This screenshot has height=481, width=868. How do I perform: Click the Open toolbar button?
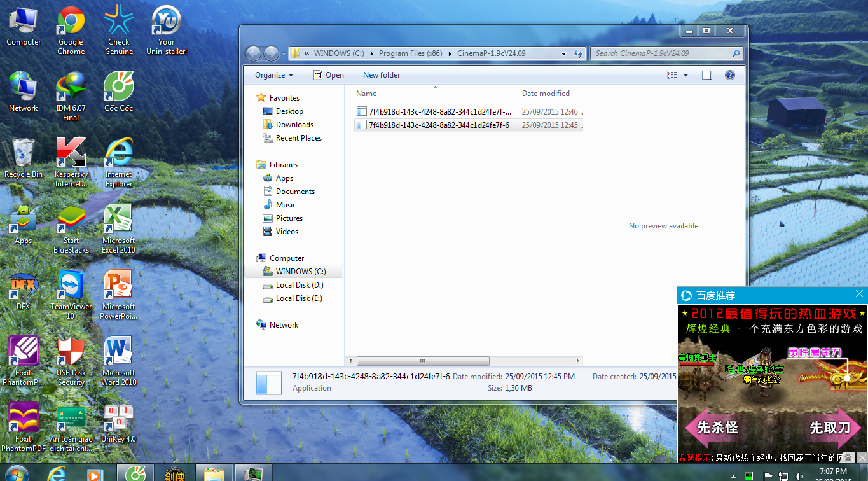[x=329, y=75]
